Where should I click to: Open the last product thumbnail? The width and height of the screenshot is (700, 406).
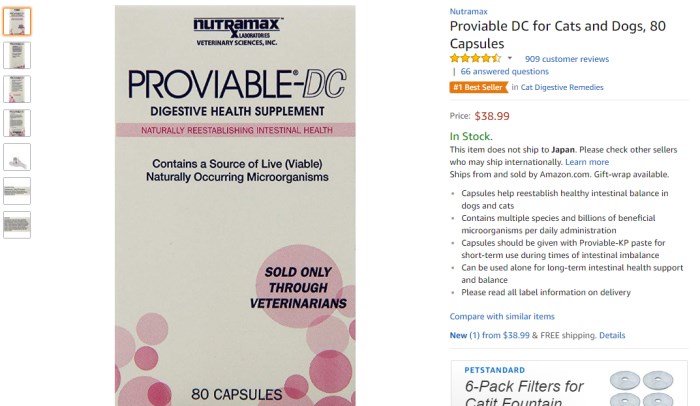point(17,225)
